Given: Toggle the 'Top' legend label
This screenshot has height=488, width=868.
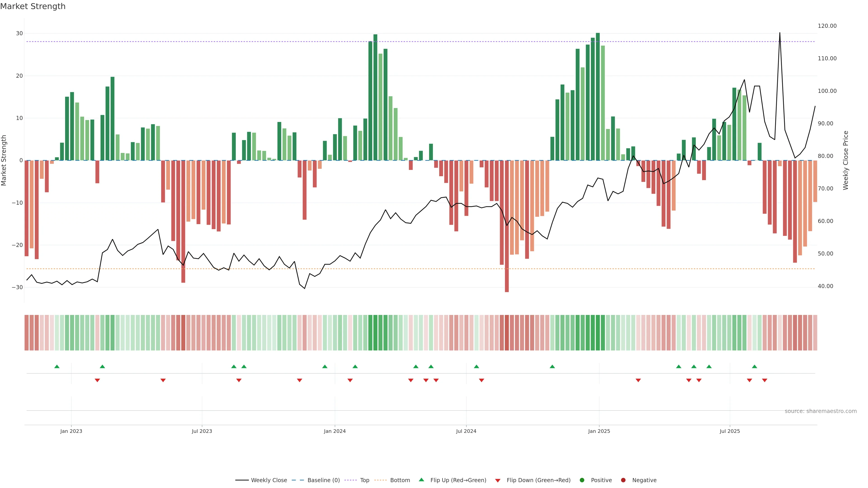Looking at the screenshot, I should (365, 480).
